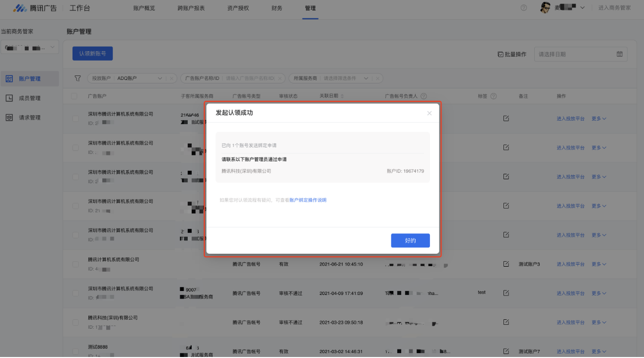Switch to the 跨账户报表 tab
The image size is (644, 358).
191,8
